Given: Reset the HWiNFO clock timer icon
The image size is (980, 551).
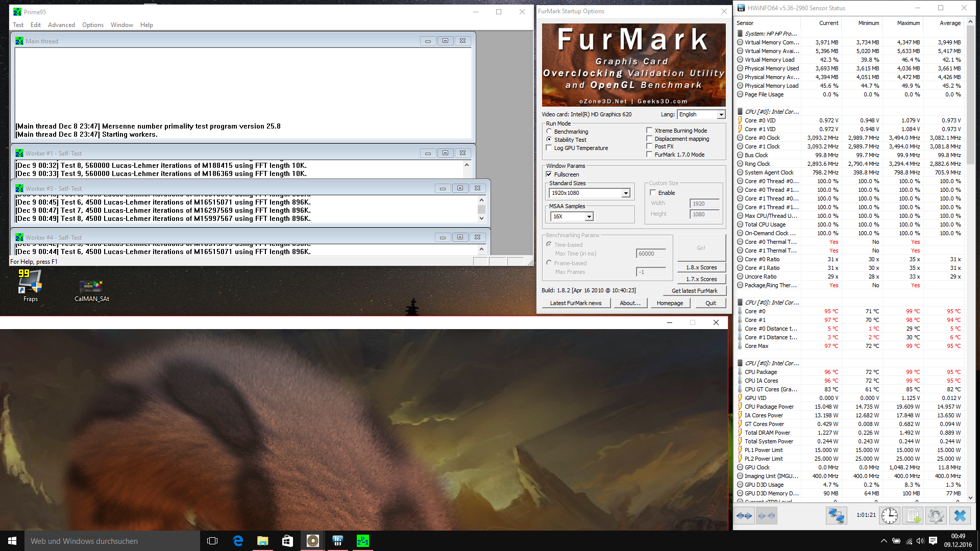Looking at the screenshot, I should point(890,516).
